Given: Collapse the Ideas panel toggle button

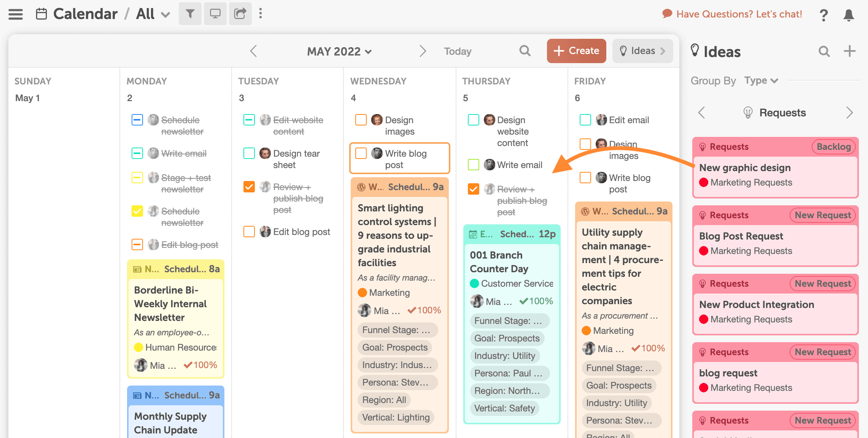Looking at the screenshot, I should 642,51.
